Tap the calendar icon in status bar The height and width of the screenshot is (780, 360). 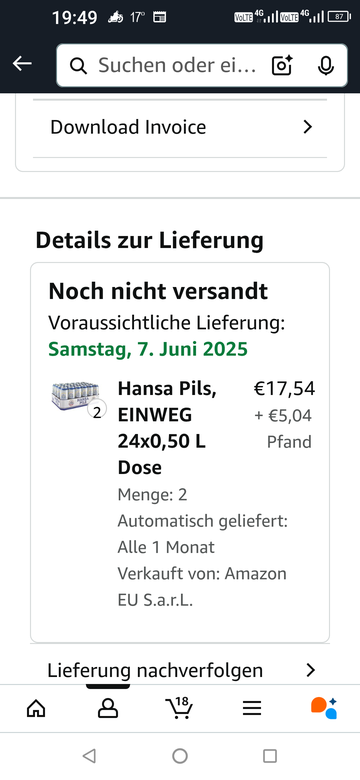point(159,17)
